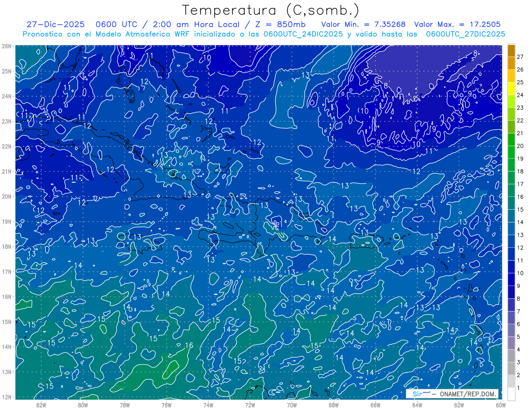This screenshot has height=411, width=532.
Task: Click the 74W longitude axis label
Action: [x=208, y=404]
